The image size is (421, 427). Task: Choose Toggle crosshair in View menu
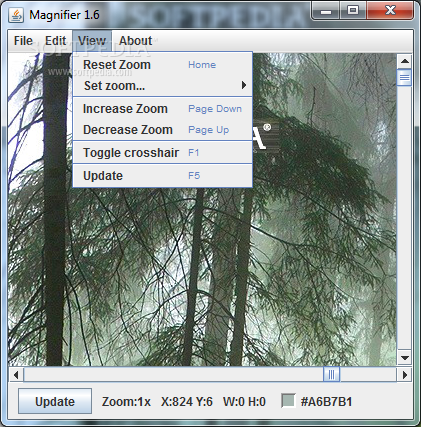(162, 153)
